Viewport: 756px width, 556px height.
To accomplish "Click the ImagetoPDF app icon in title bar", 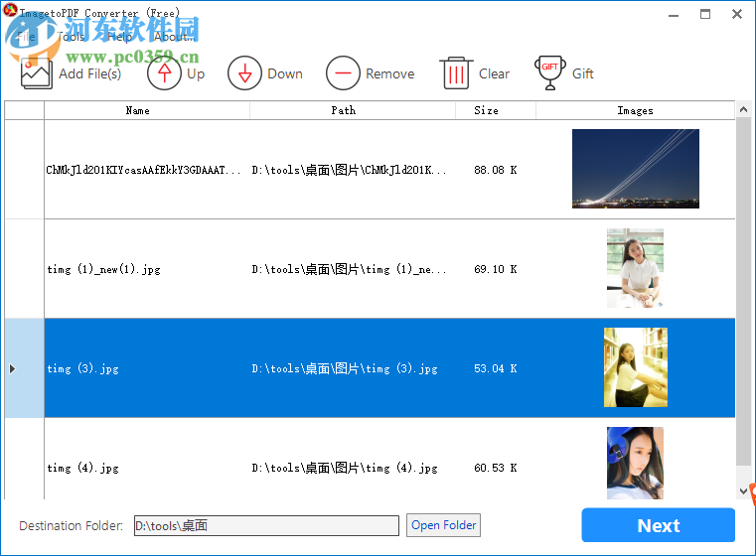I will (10, 10).
